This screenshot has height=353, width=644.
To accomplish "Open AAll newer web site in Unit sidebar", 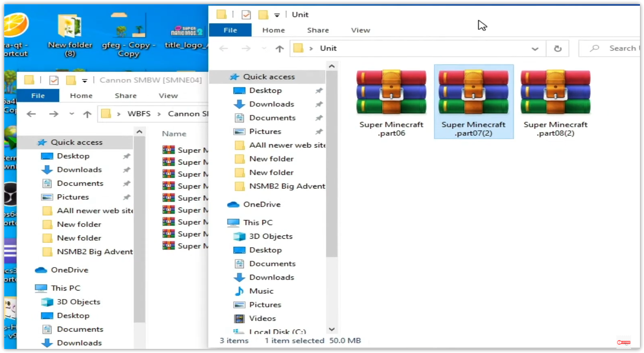I will pos(287,145).
